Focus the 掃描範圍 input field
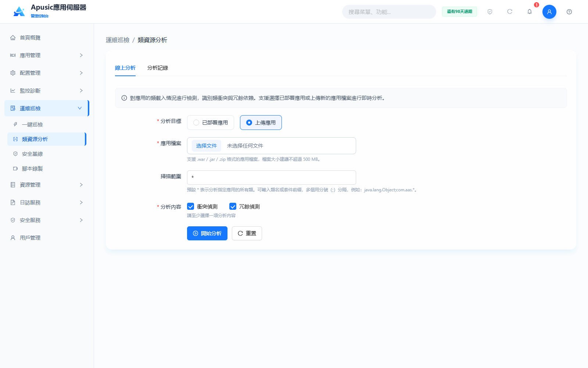This screenshot has width=588, height=368. (272, 177)
